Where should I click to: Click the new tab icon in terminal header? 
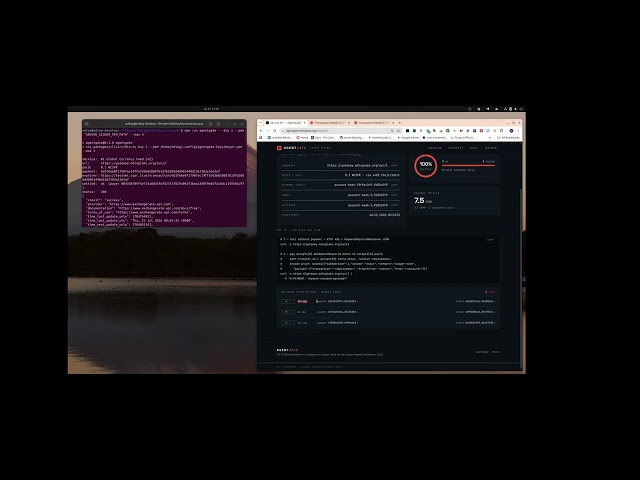[87, 124]
